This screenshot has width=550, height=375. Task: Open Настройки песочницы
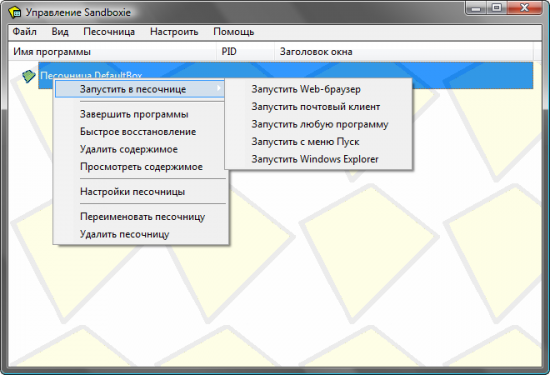[141, 192]
